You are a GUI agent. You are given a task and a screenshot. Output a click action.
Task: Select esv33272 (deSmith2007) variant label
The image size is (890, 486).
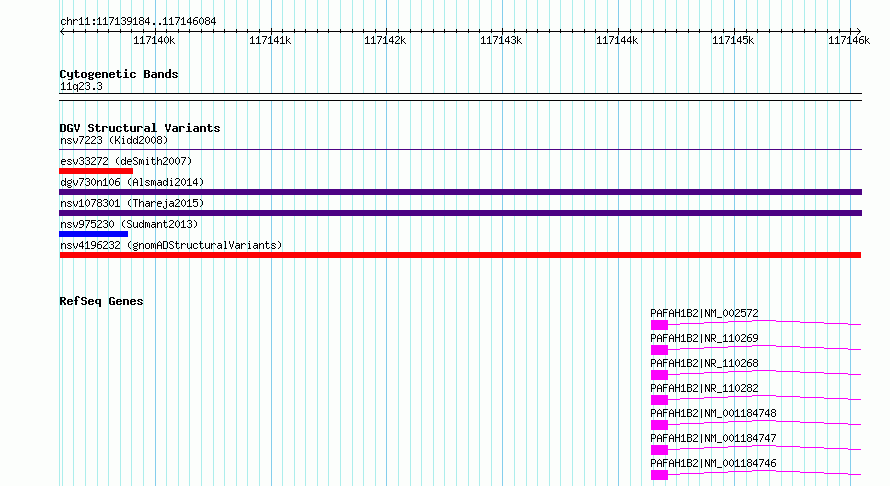(126, 161)
